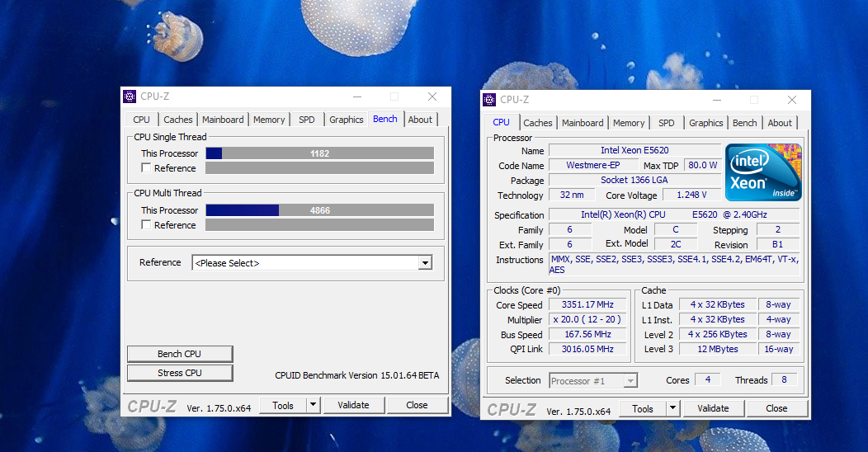868x452 pixels.
Task: Click Validate button in right CPU window
Action: coord(713,408)
